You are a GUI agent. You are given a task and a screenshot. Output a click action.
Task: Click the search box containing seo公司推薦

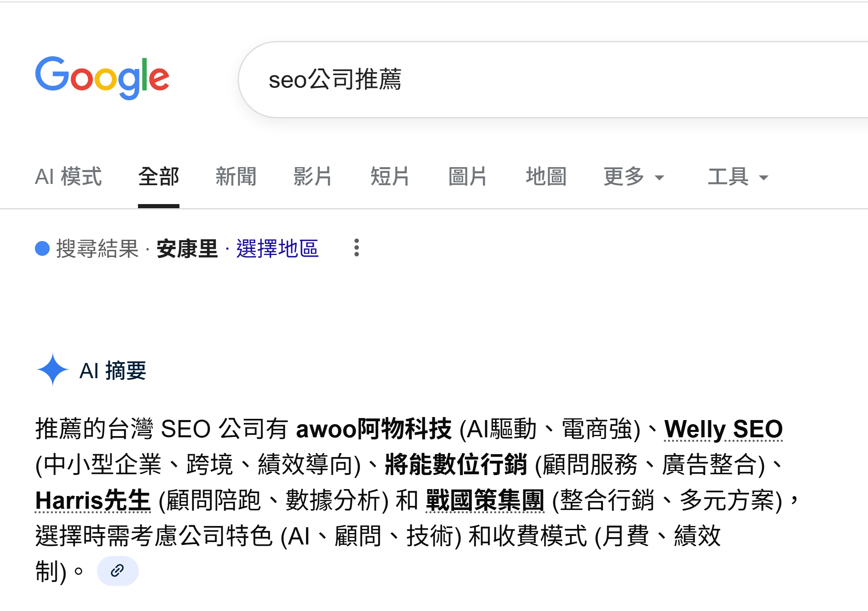(x=534, y=80)
